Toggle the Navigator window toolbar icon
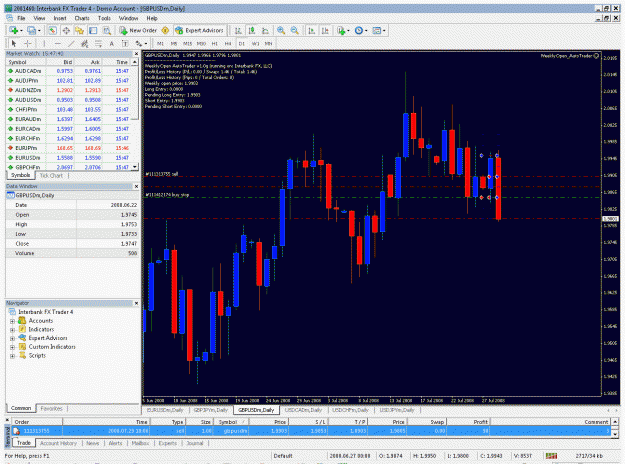The image size is (625, 464). (79, 30)
